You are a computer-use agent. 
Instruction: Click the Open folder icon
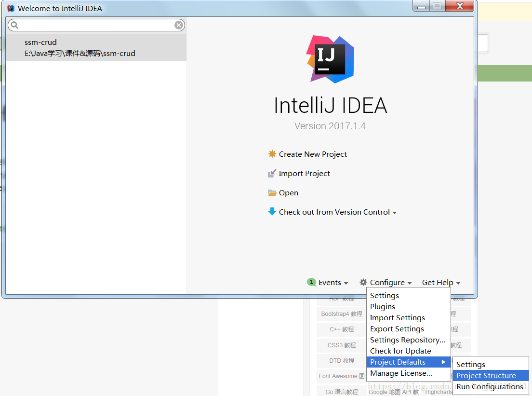272,192
